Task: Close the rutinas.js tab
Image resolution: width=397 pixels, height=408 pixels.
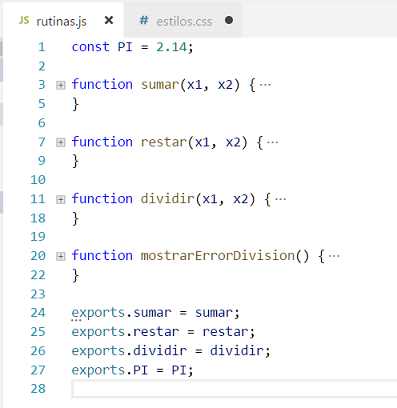Action: pyautogui.click(x=109, y=21)
